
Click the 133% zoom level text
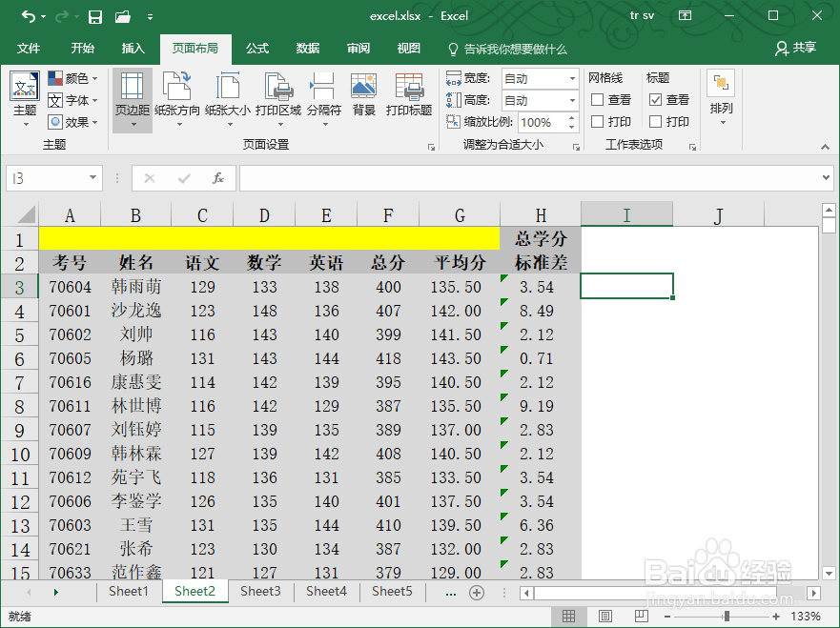pos(805,617)
